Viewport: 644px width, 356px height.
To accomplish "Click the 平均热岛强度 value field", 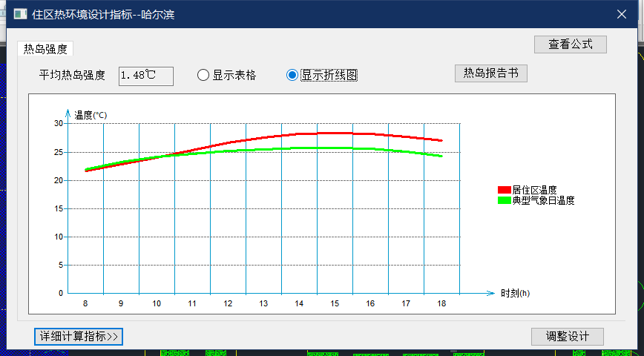I will [x=145, y=76].
